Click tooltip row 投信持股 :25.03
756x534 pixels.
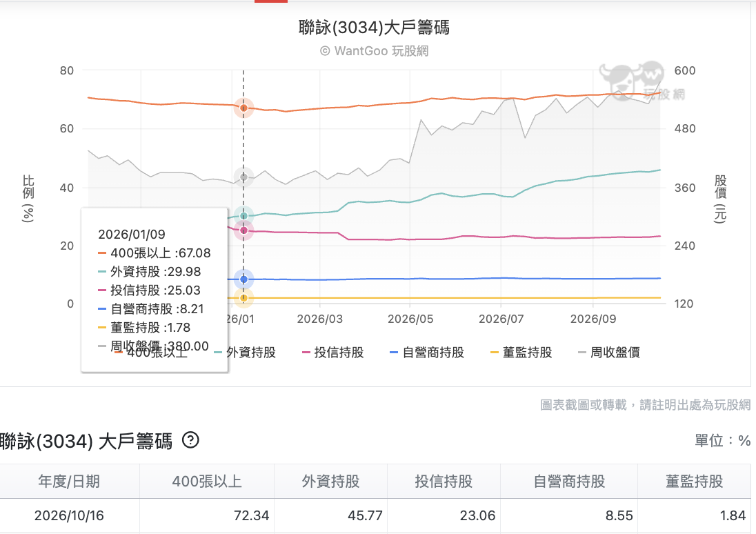pos(149,290)
